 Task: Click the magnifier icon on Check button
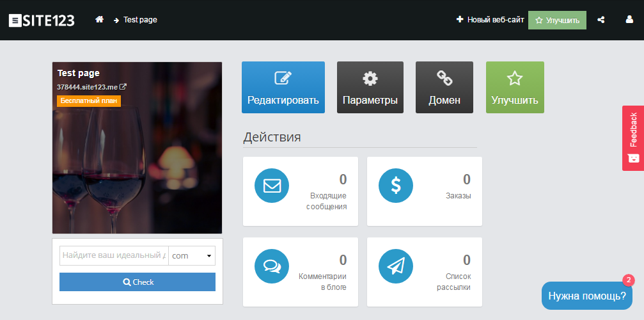click(127, 282)
